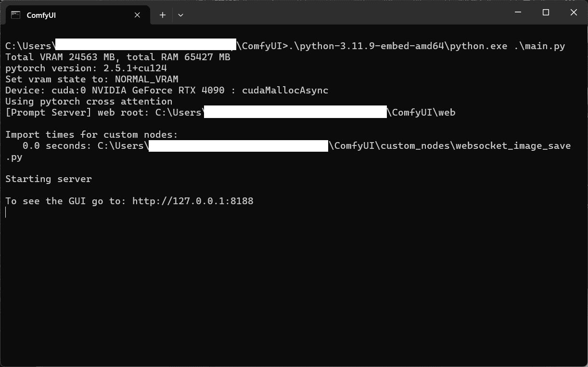Maximize the terminal window
This screenshot has width=588, height=367.
point(546,13)
